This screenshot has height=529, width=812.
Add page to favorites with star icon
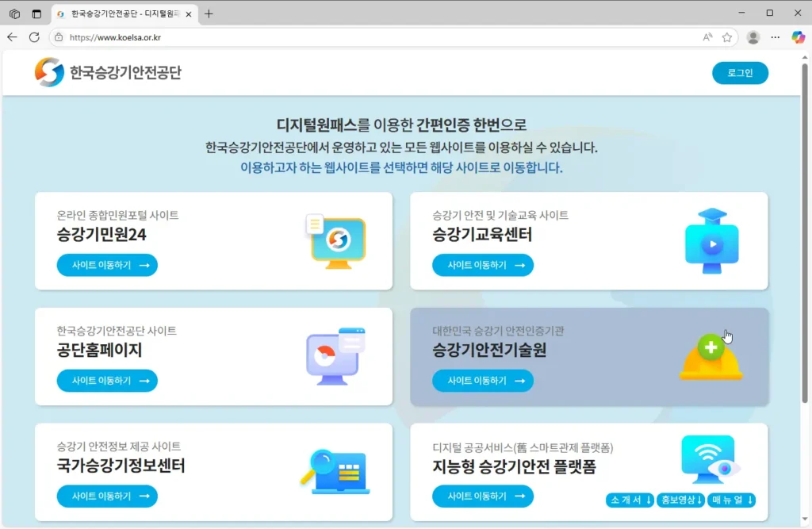pos(727,37)
